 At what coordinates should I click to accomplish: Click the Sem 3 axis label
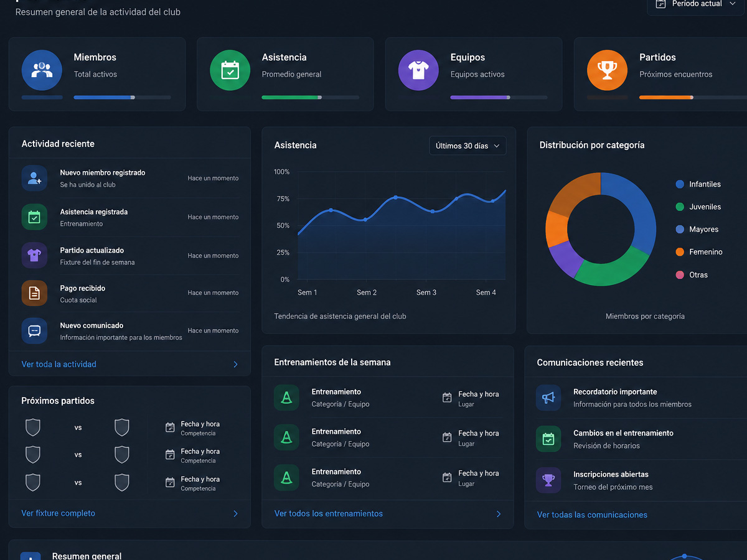426,292
